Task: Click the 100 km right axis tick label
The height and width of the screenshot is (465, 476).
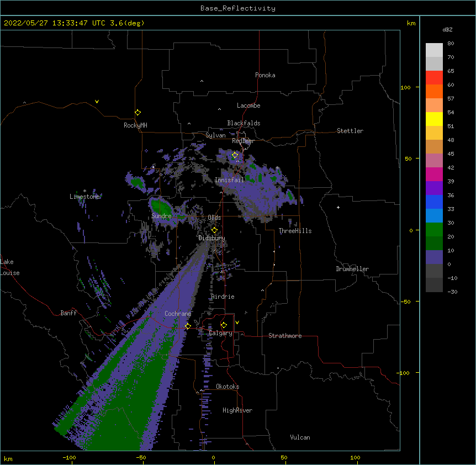Action: pos(405,87)
